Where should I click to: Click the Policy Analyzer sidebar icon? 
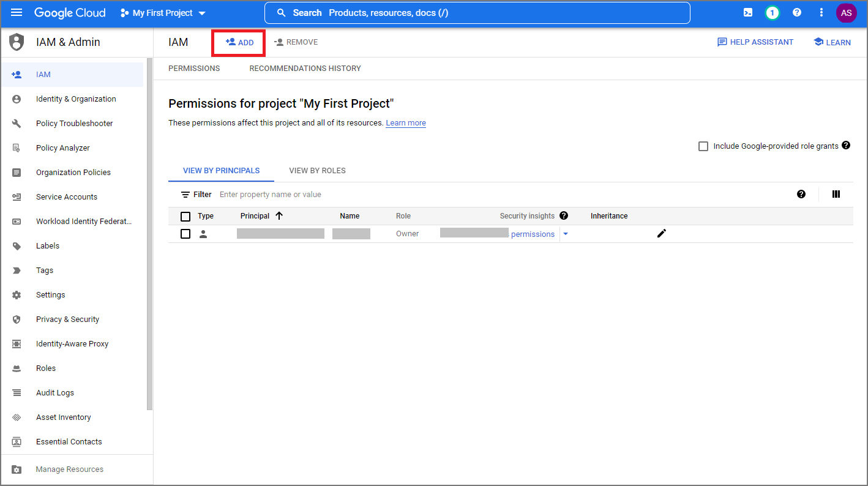[x=17, y=148]
